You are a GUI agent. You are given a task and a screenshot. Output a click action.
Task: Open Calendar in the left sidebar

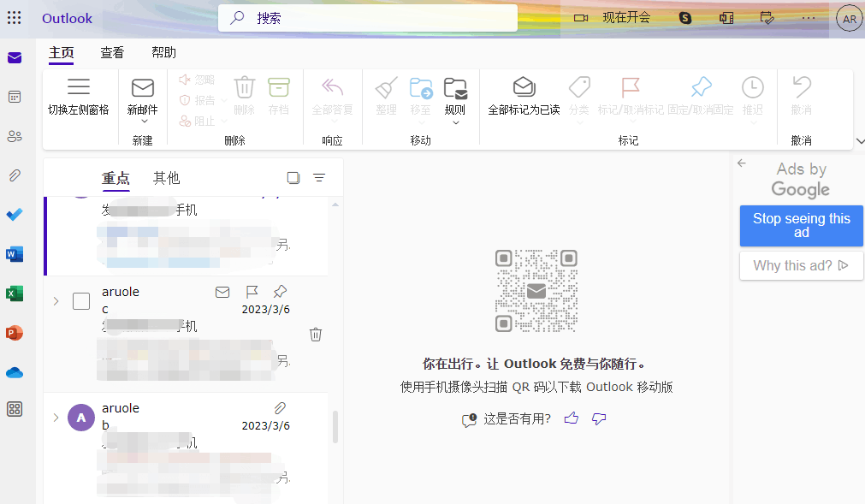coord(15,97)
